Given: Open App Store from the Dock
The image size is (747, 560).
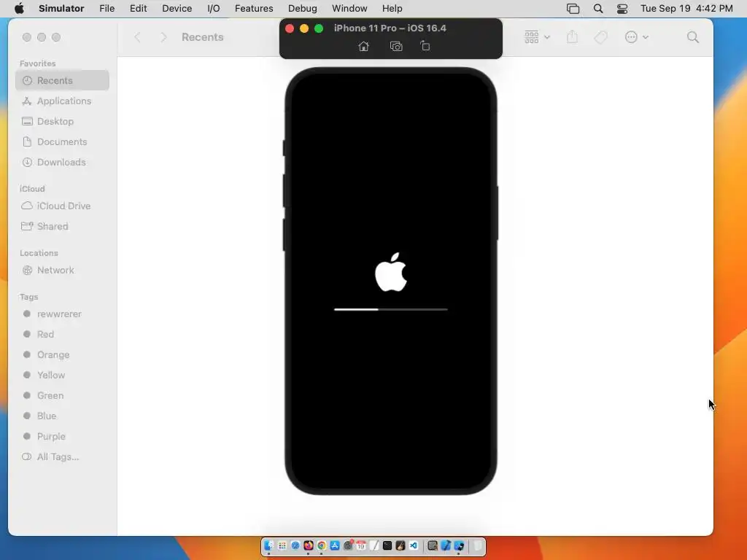Looking at the screenshot, I should point(334,545).
